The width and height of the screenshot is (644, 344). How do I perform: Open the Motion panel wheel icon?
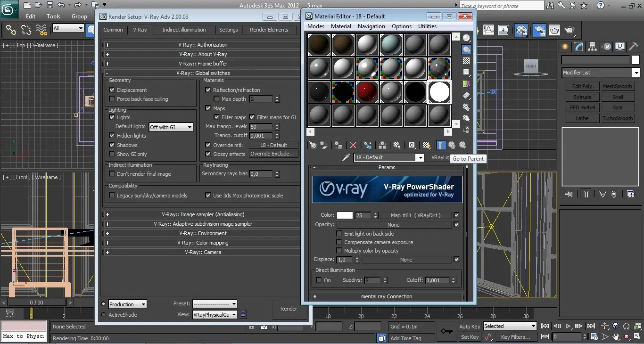click(x=607, y=46)
